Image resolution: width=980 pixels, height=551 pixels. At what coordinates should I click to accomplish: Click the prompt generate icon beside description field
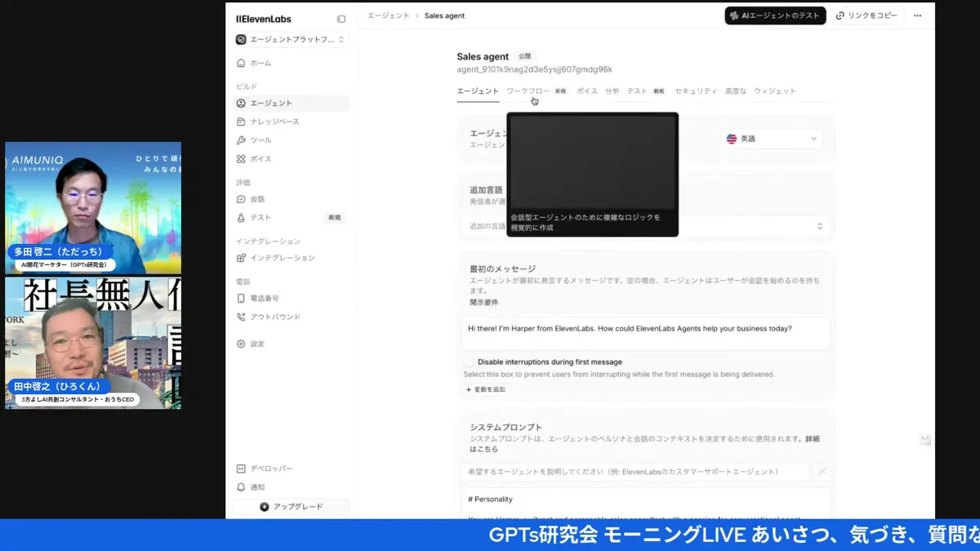[x=822, y=472]
